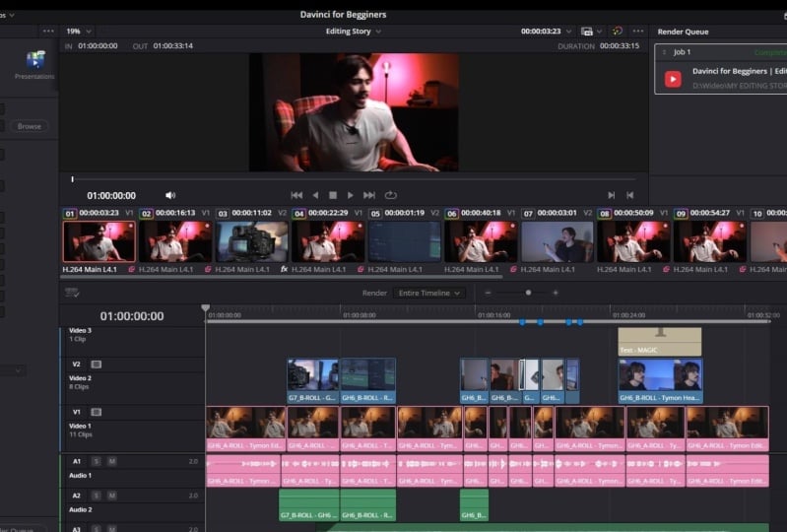Open the Editing Story timeline dropdown
This screenshot has width=787, height=532.
click(x=354, y=32)
